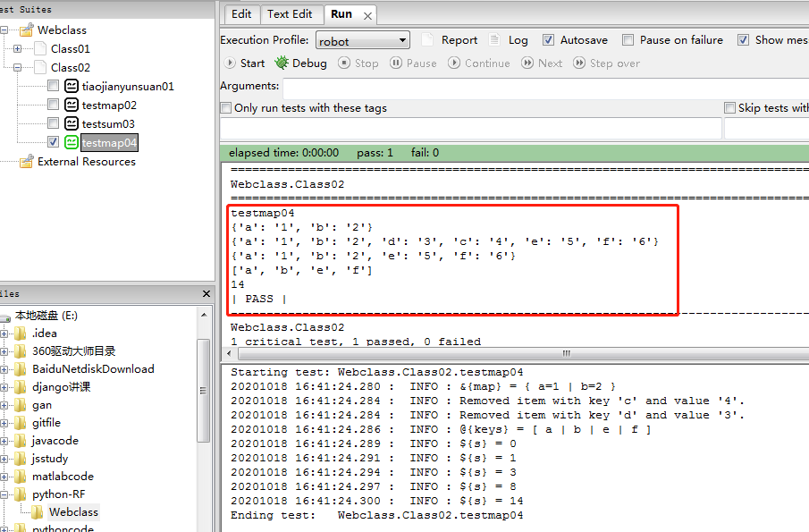The height and width of the screenshot is (532, 809).
Task: Click the files panel scroll up arrow
Action: (x=204, y=314)
